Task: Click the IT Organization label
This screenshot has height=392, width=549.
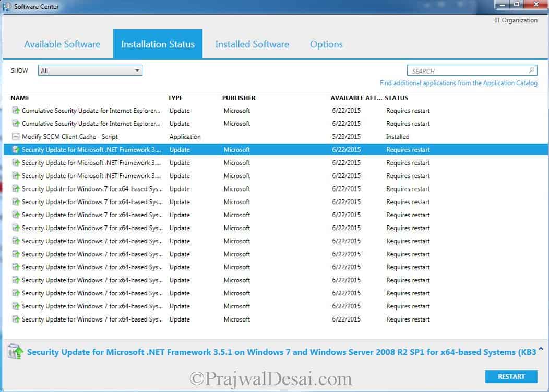Action: (516, 20)
